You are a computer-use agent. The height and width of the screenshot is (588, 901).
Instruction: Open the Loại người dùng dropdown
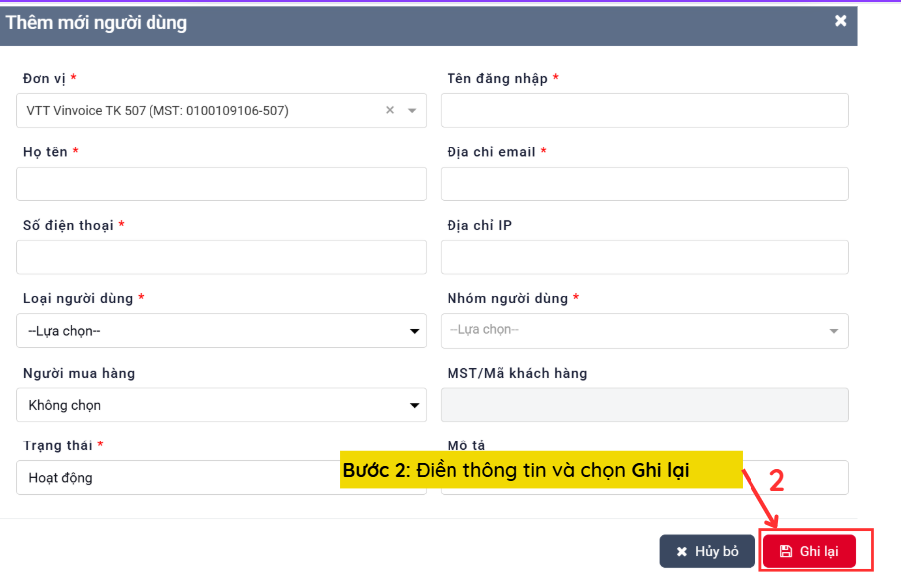pos(221,331)
